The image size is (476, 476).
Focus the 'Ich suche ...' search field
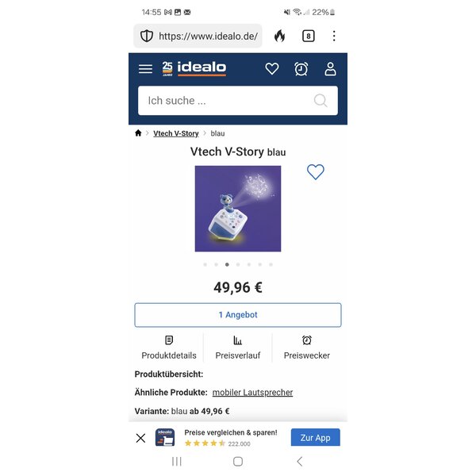tap(238, 101)
